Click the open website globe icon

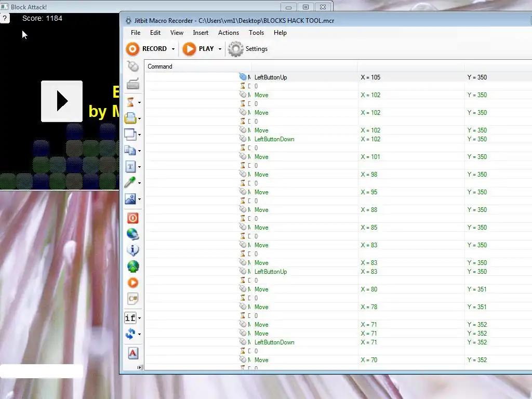(132, 234)
